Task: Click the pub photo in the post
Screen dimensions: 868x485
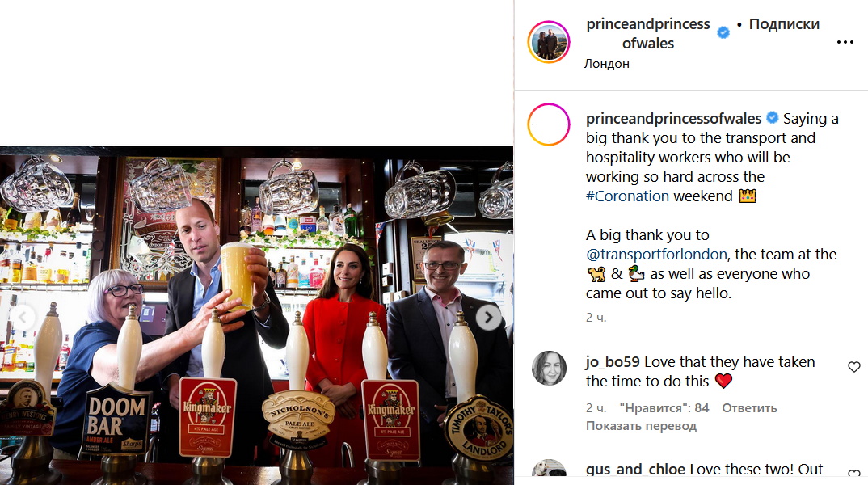Action: tap(256, 315)
